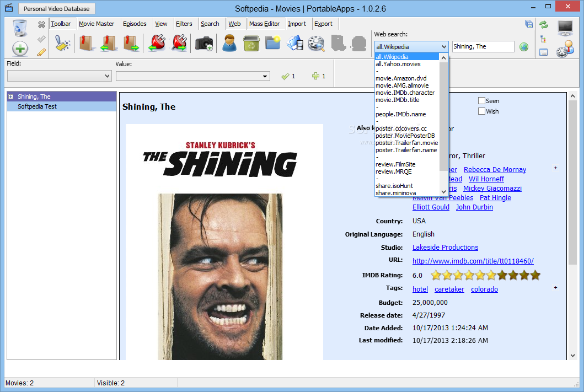
Task: Click the John Durbin actor link
Action: coord(474,207)
